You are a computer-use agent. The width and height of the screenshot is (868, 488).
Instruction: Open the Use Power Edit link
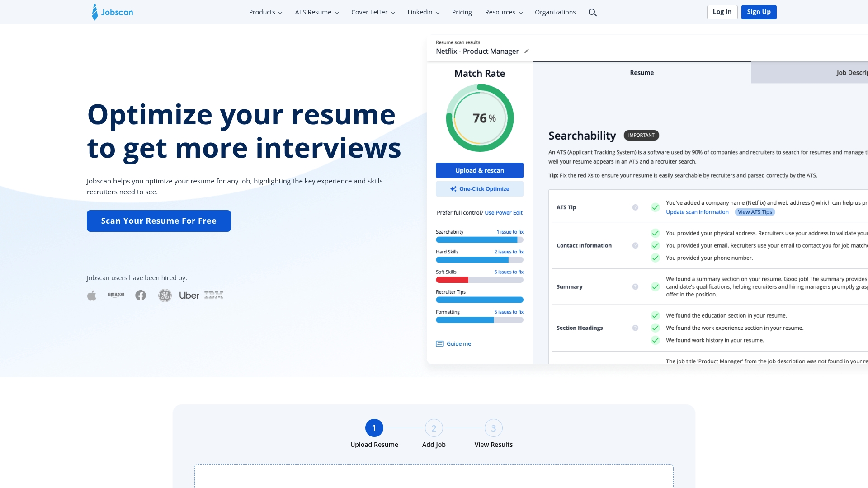point(503,212)
